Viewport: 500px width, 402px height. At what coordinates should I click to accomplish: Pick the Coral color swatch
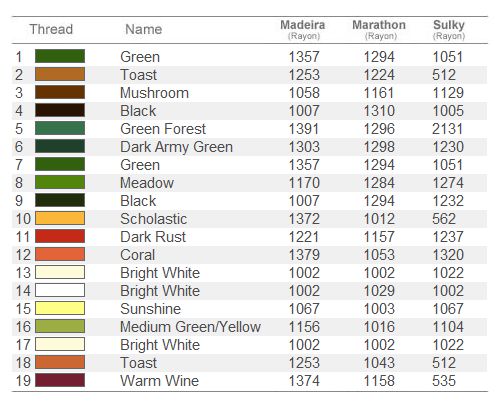coord(60,254)
